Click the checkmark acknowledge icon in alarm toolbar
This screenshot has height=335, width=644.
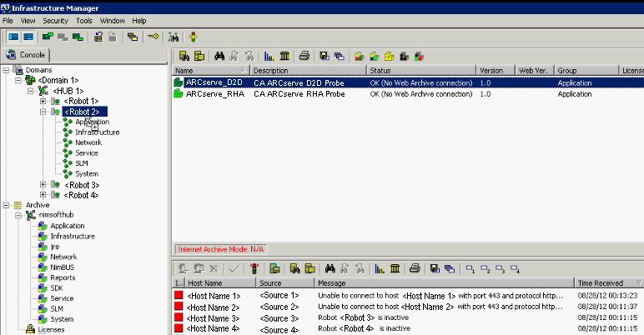[x=234, y=269]
